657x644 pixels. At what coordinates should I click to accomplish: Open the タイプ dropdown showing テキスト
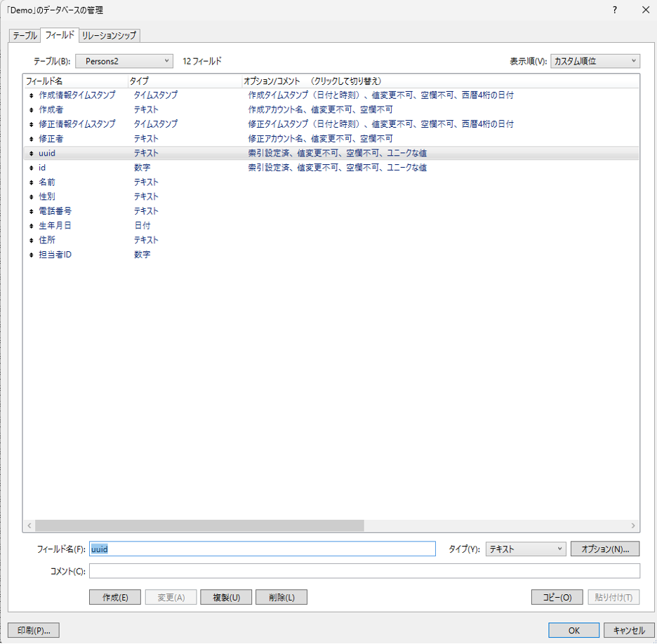coord(525,549)
